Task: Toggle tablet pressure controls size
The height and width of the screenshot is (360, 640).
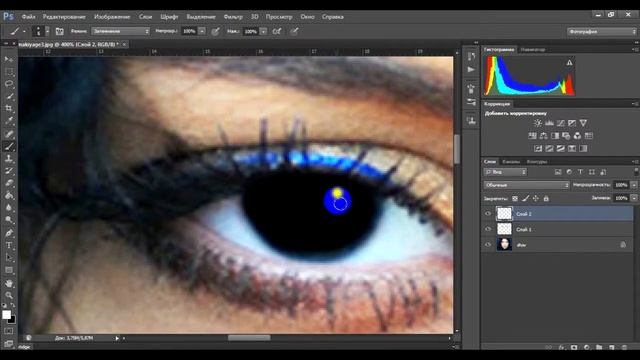Action: (294, 31)
